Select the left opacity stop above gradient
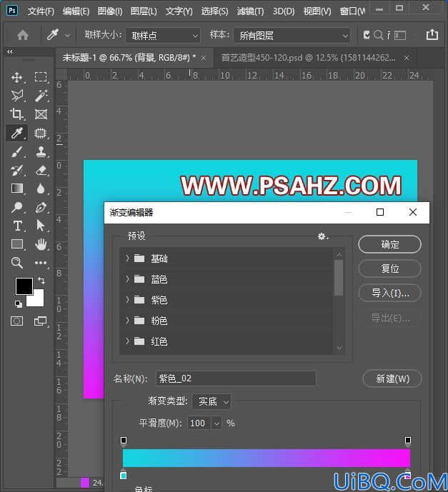448x492 pixels. (x=124, y=441)
